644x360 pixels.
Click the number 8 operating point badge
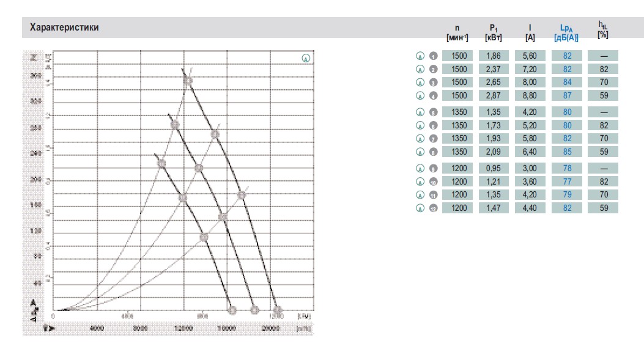click(x=433, y=152)
